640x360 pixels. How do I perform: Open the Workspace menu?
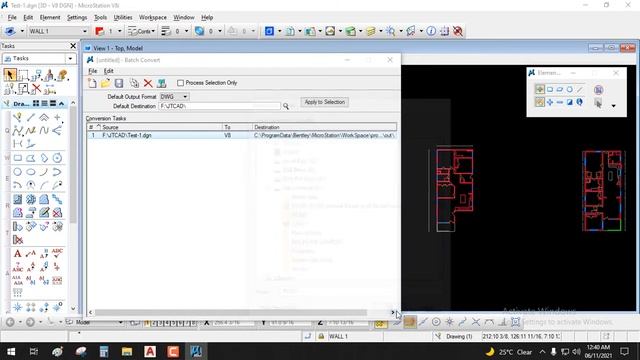pos(153,18)
